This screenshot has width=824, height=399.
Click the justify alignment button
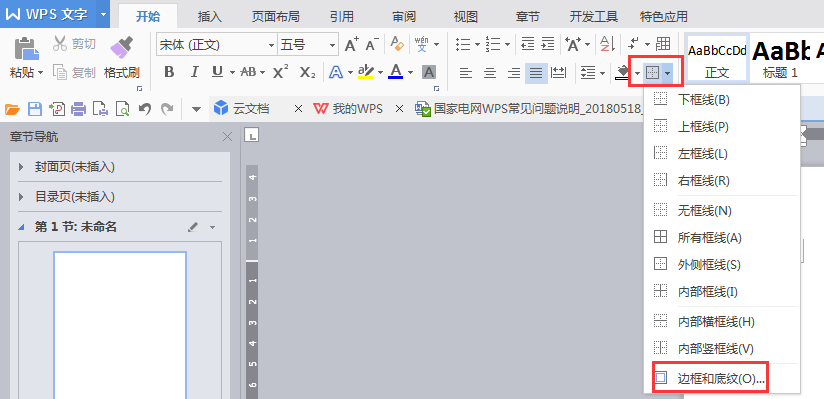(x=536, y=73)
